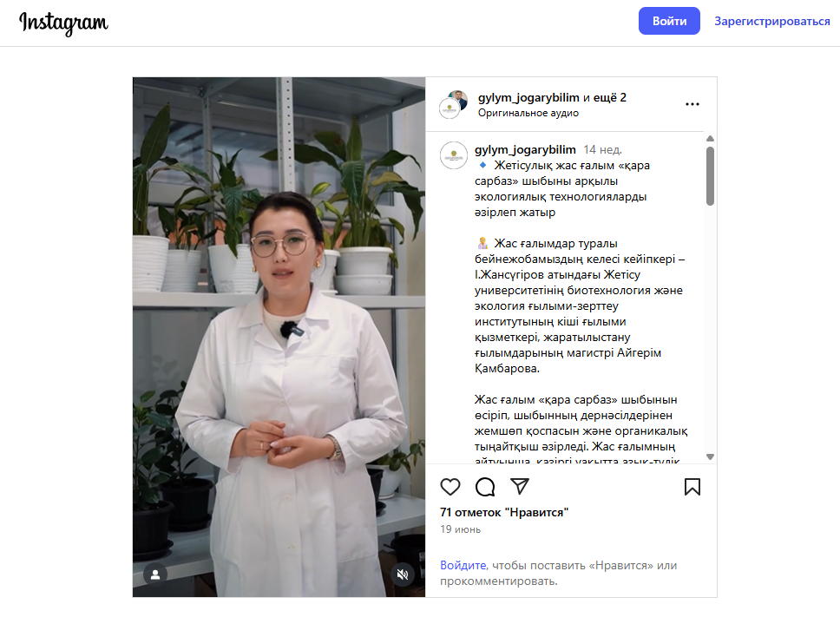Show tagged people icon on video
Image resolution: width=840 pixels, height=637 pixels.
[x=155, y=575]
